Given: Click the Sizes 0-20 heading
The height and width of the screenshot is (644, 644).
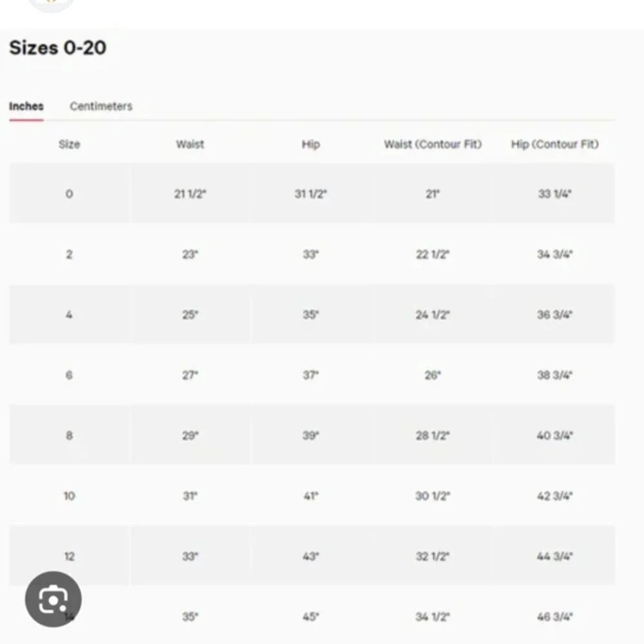Looking at the screenshot, I should (57, 48).
